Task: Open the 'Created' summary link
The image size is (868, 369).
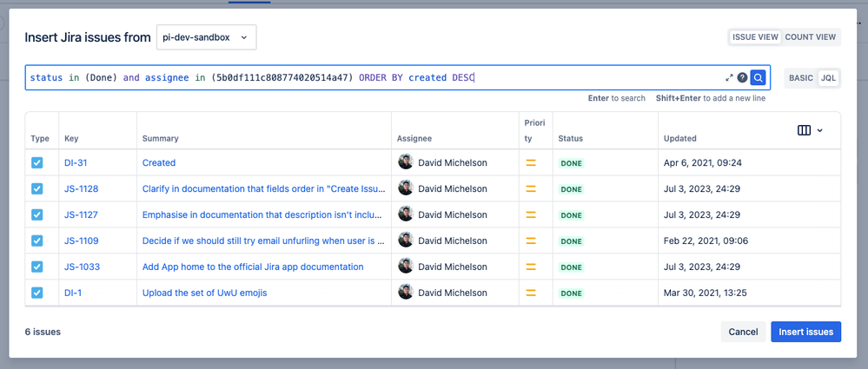Action: (x=159, y=162)
